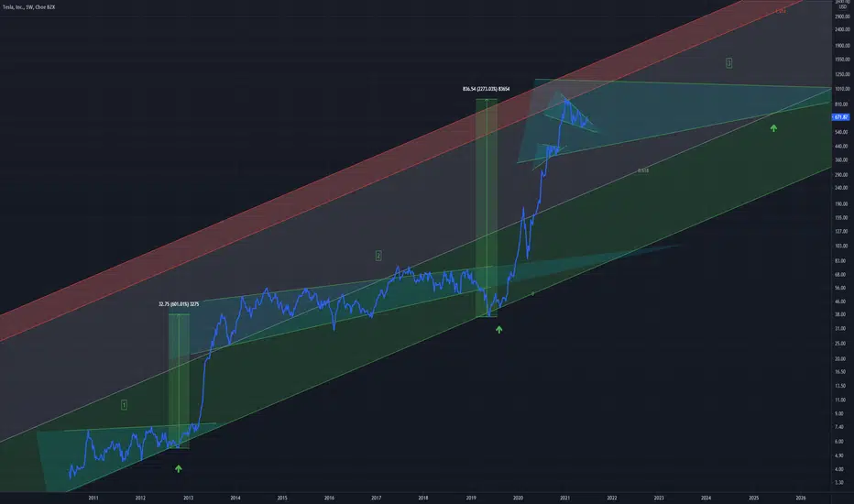Viewport: 854px width, 504px height.
Task: Click the 6.00 price axis label
Action: 839,442
